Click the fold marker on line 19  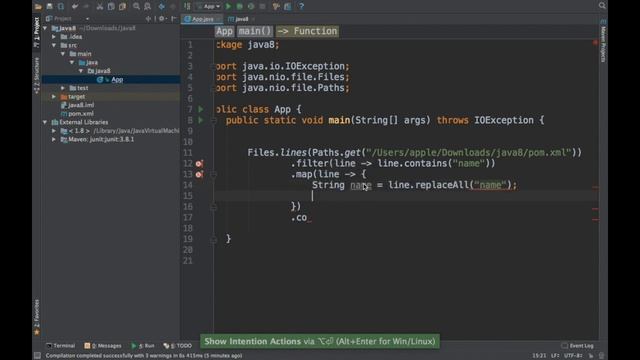(x=213, y=240)
